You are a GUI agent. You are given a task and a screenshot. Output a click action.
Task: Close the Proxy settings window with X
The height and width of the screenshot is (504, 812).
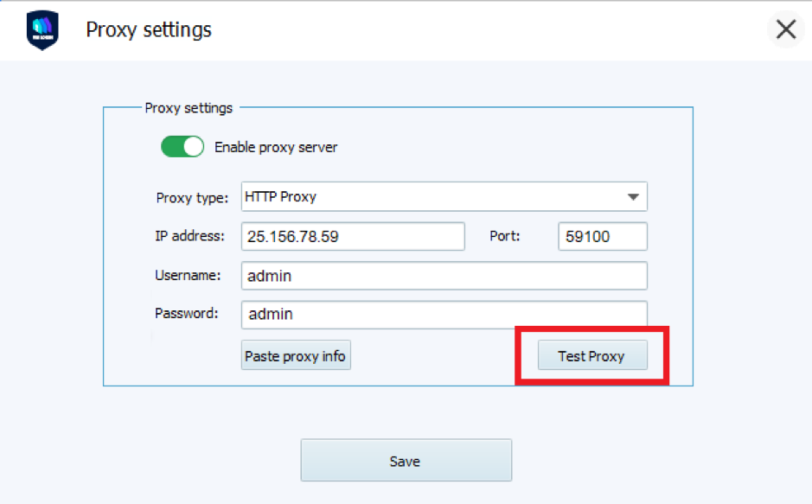(x=785, y=29)
